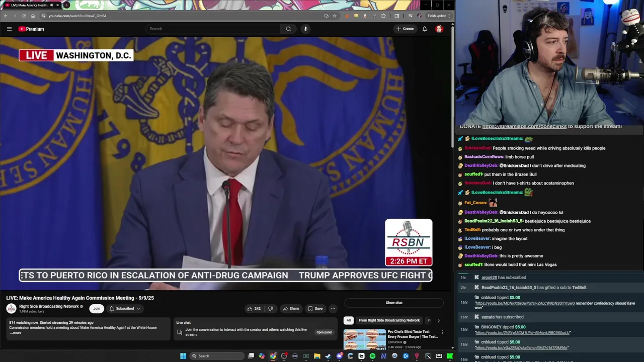
Task: Click the Join channel button
Action: [x=96, y=309]
